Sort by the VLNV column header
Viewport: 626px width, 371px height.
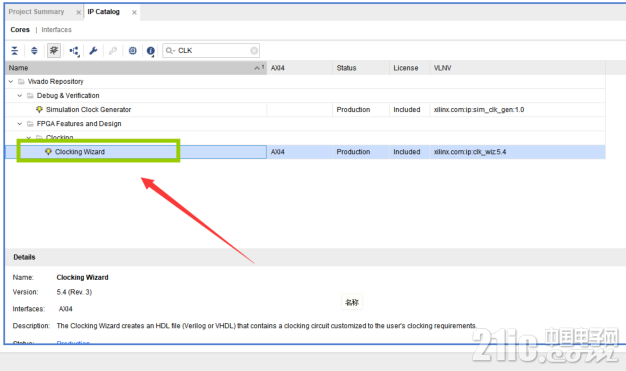pyautogui.click(x=517, y=68)
